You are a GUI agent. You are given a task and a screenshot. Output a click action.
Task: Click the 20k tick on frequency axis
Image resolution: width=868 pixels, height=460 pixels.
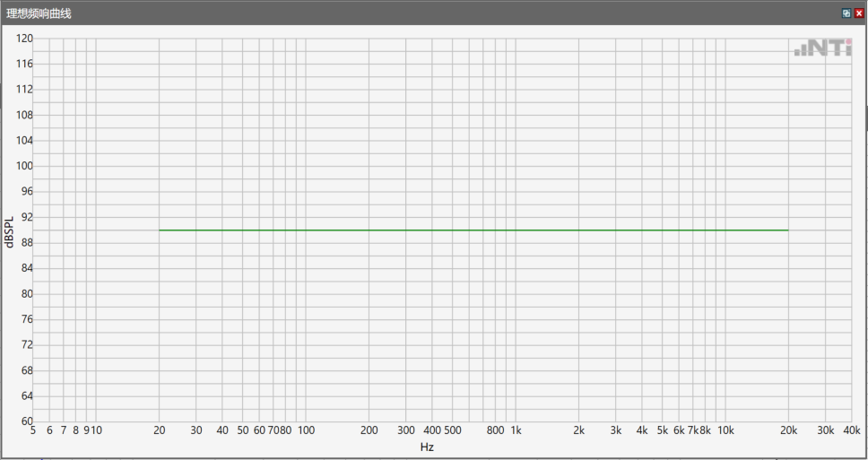(788, 430)
